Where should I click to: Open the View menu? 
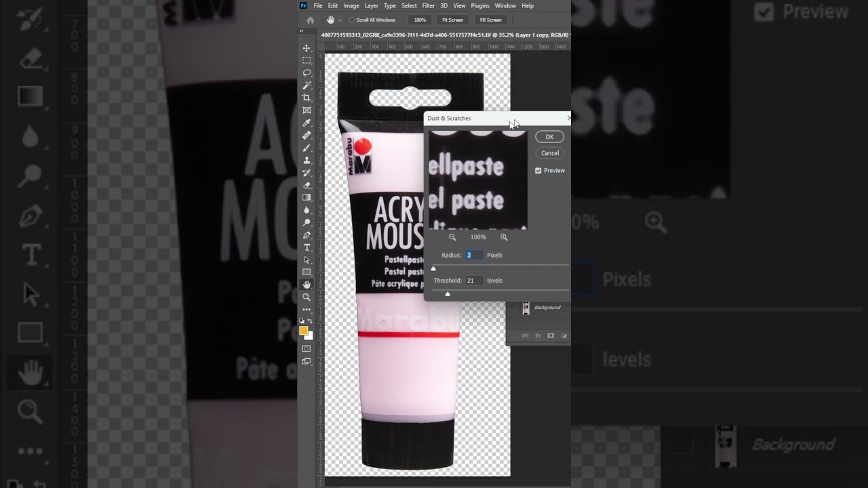tap(459, 5)
